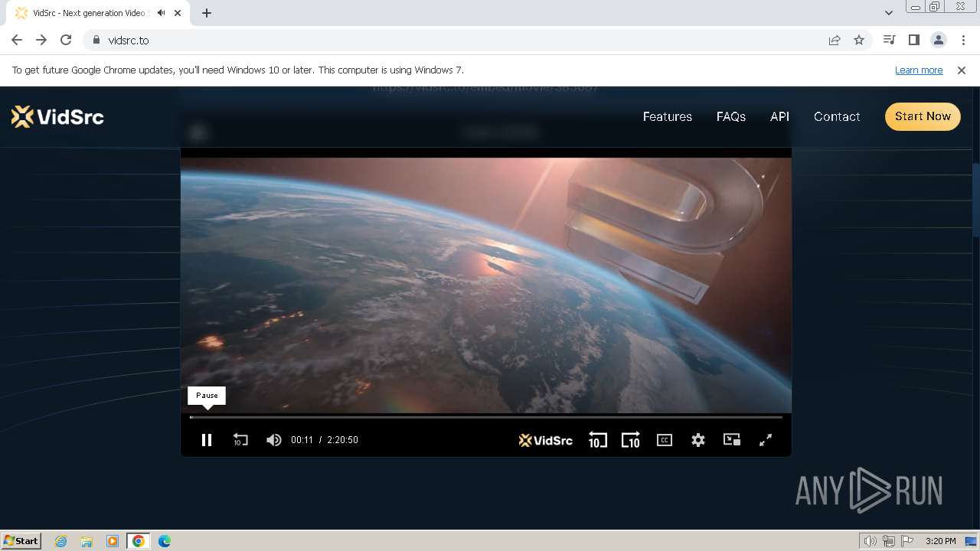Open media control button in toolbar
The height and width of the screenshot is (551, 980).
click(889, 40)
